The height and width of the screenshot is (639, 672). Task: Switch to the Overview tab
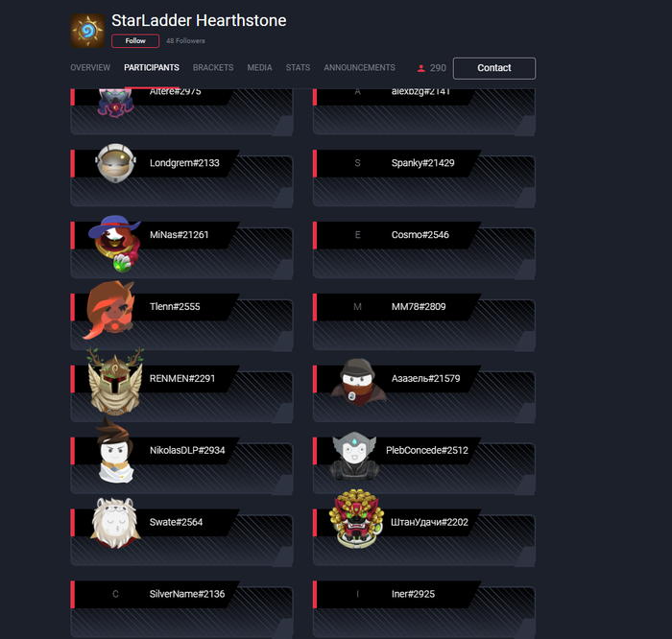pos(90,68)
